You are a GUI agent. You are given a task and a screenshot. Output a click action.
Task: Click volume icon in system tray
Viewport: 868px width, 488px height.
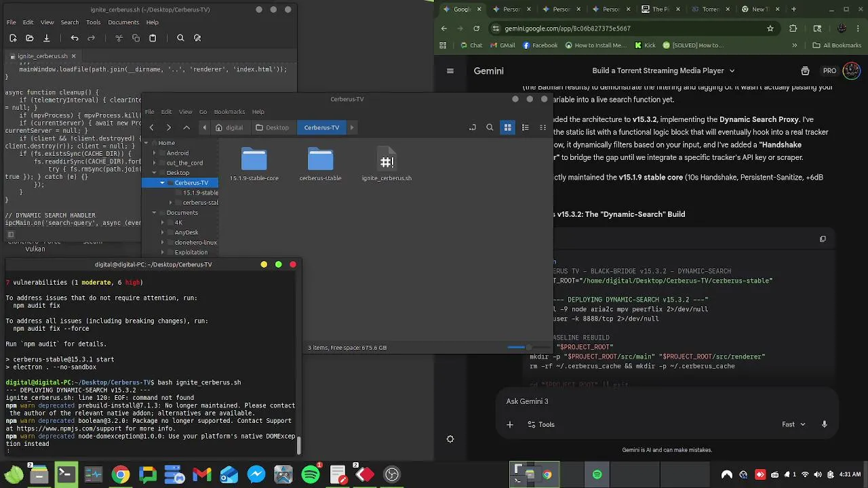point(818,474)
